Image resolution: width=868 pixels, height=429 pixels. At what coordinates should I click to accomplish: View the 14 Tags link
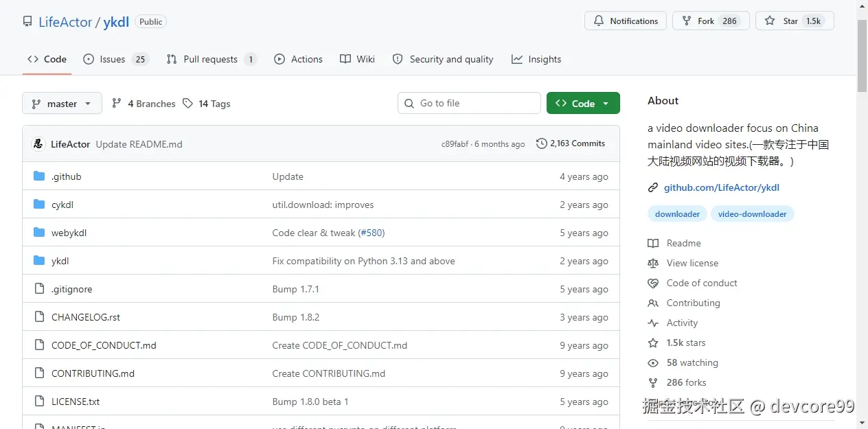pos(207,104)
